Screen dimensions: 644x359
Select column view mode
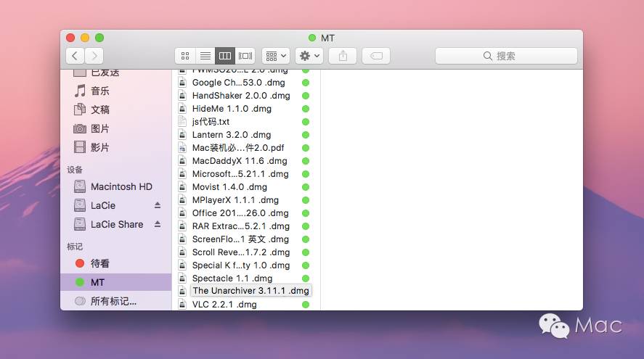coord(225,56)
